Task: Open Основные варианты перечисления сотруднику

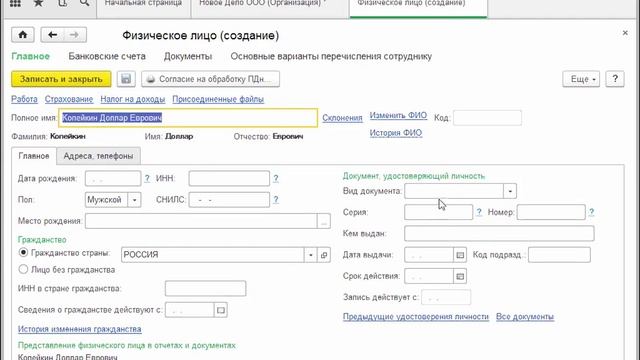Action: (331, 56)
